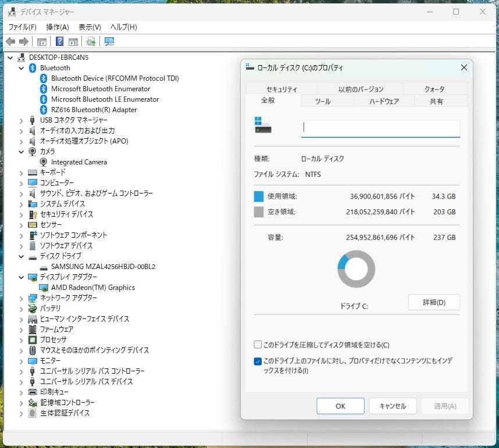Disable content indexing for files on drive
499x448 pixels.
(257, 361)
